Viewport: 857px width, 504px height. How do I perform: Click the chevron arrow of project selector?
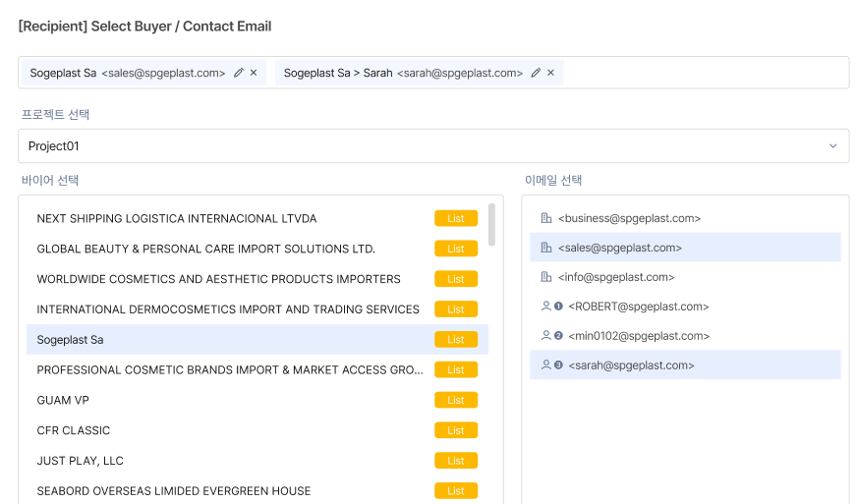tap(832, 146)
